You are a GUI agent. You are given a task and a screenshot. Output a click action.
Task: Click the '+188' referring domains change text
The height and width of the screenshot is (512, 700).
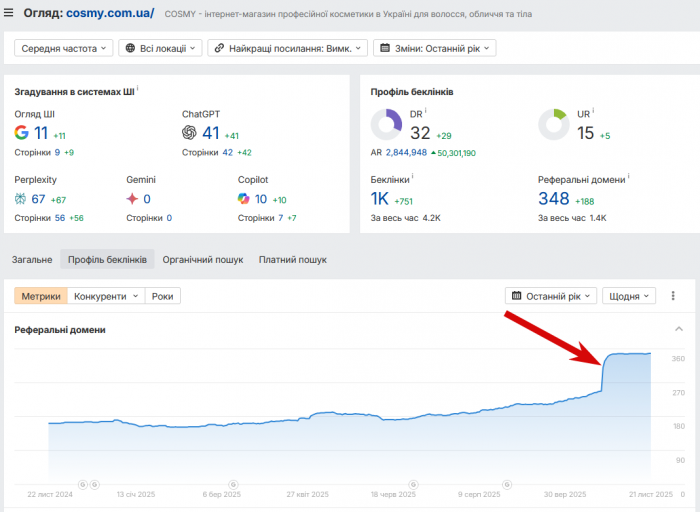pyautogui.click(x=584, y=202)
